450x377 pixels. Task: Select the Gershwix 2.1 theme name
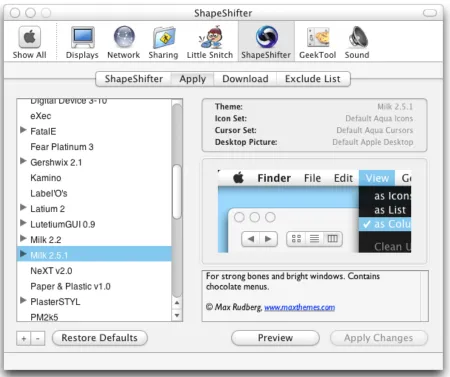(56, 162)
